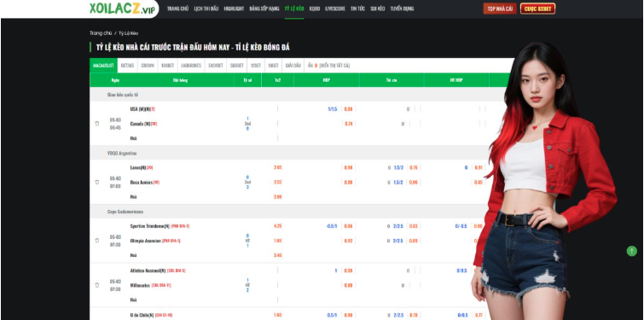Click trash icon in Sportivo Trinidense row
This screenshot has width=644, height=320.
pos(97,241)
